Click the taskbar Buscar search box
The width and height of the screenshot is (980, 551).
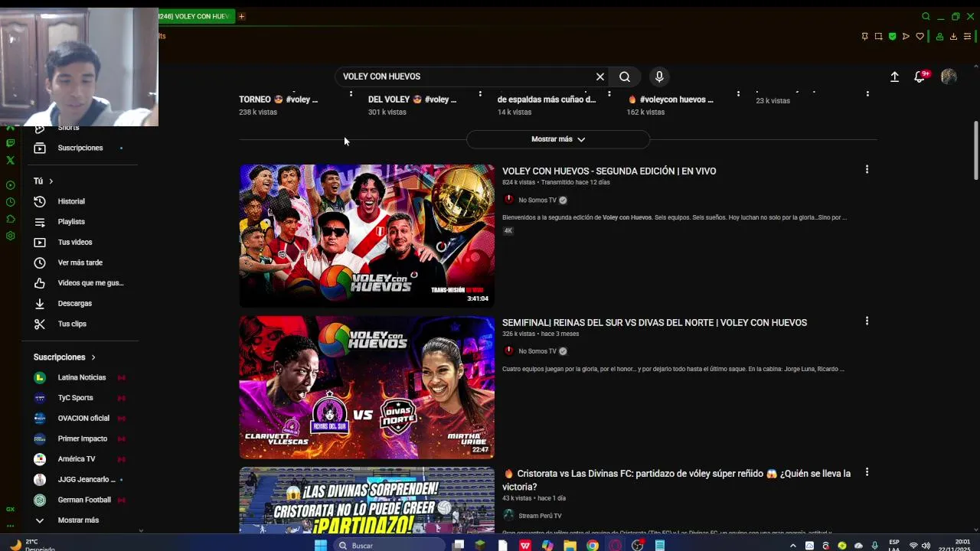coord(390,545)
